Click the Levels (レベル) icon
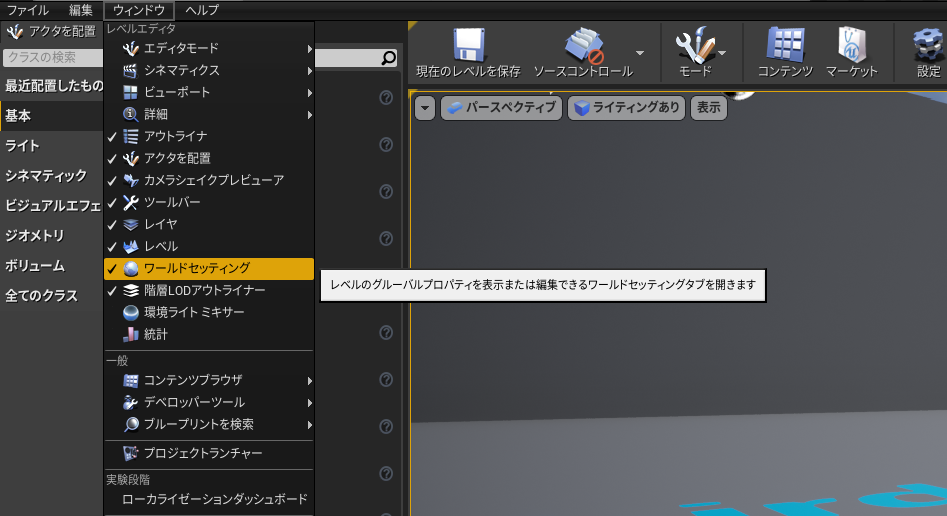Screen dimensions: 947x516 [x=130, y=247]
